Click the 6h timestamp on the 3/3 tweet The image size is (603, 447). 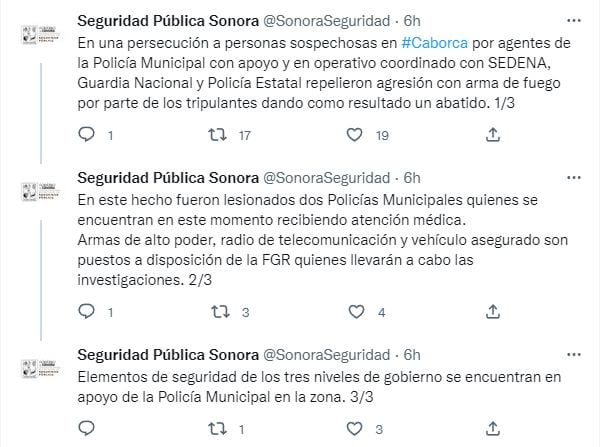pyautogui.click(x=410, y=355)
